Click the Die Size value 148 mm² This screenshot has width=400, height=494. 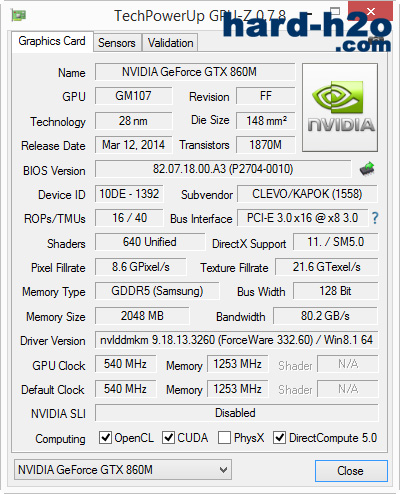tap(266, 121)
